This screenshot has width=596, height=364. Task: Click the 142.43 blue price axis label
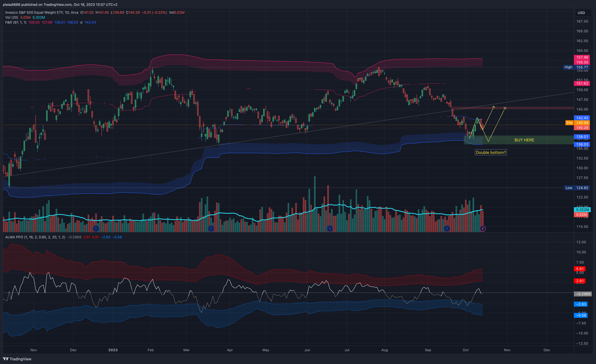click(582, 118)
